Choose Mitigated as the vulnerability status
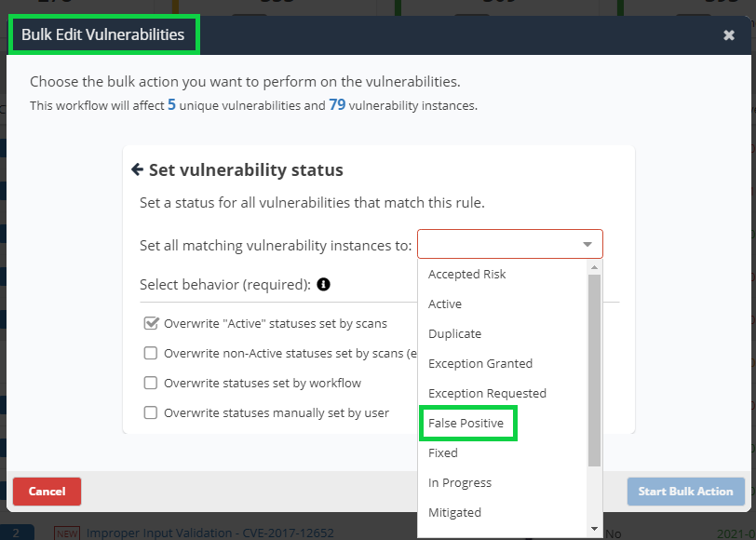 pos(454,512)
